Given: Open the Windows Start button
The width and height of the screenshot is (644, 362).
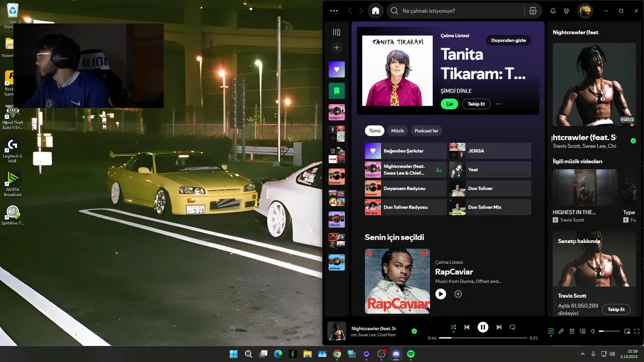Looking at the screenshot, I should (x=233, y=354).
